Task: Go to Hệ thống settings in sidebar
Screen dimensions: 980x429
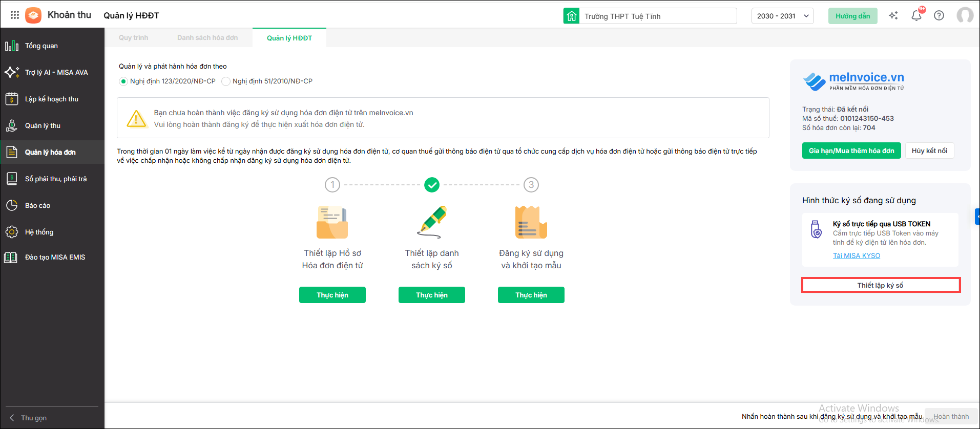Action: [39, 232]
